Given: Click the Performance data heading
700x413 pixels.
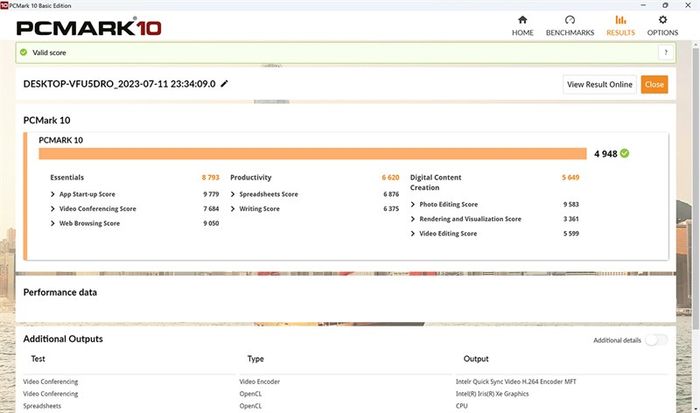Looking at the screenshot, I should (x=60, y=292).
